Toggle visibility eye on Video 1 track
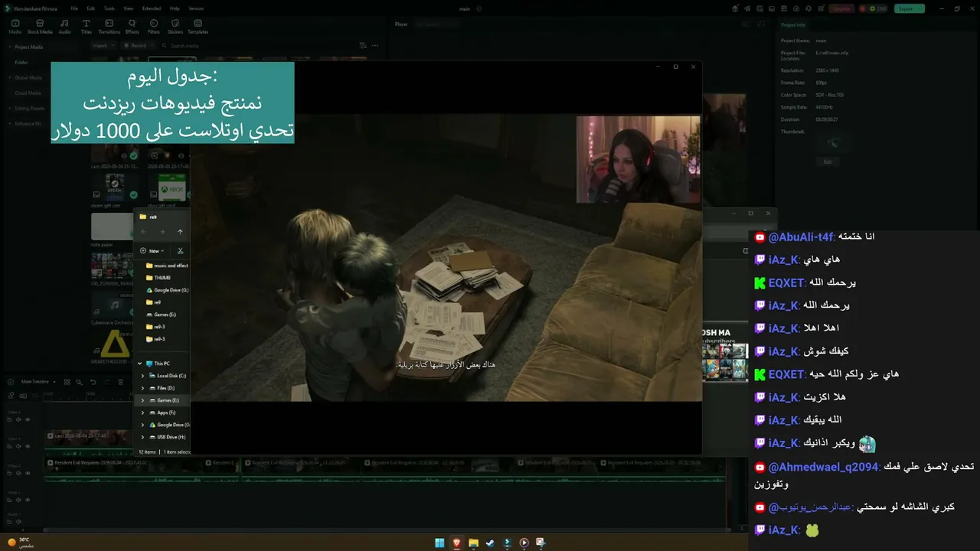Screen dimensions: 980x551 [28, 501]
